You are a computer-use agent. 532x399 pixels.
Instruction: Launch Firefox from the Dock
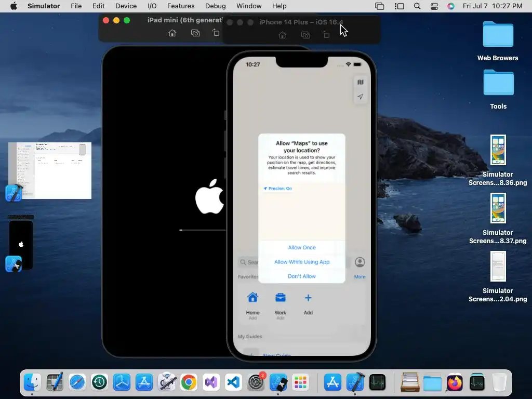(455, 382)
